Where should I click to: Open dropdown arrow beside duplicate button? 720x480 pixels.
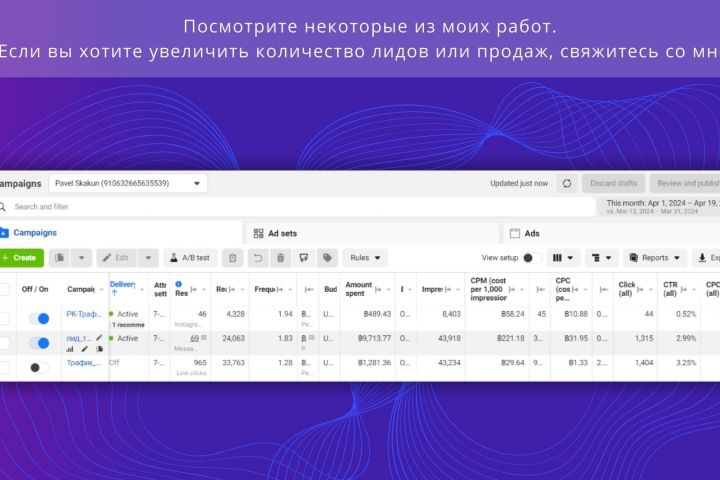coord(81,258)
